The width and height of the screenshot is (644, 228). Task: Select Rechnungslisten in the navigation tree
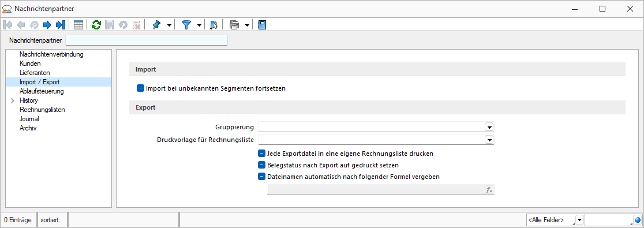click(42, 110)
